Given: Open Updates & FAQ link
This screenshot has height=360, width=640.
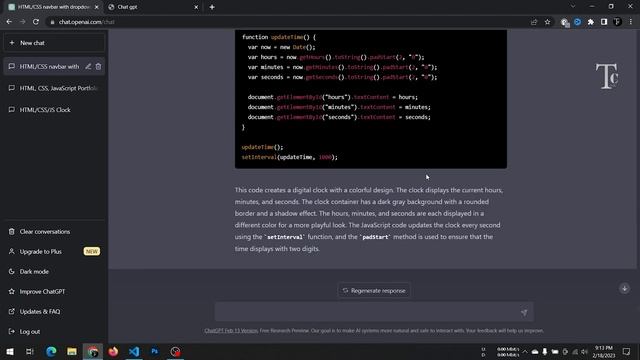Looking at the screenshot, I should point(54,311).
